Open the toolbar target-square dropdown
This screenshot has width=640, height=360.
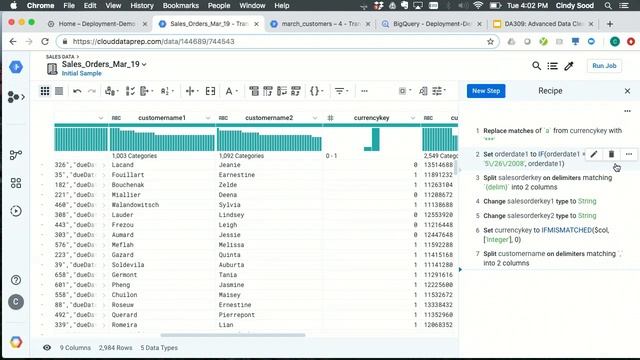[404, 91]
